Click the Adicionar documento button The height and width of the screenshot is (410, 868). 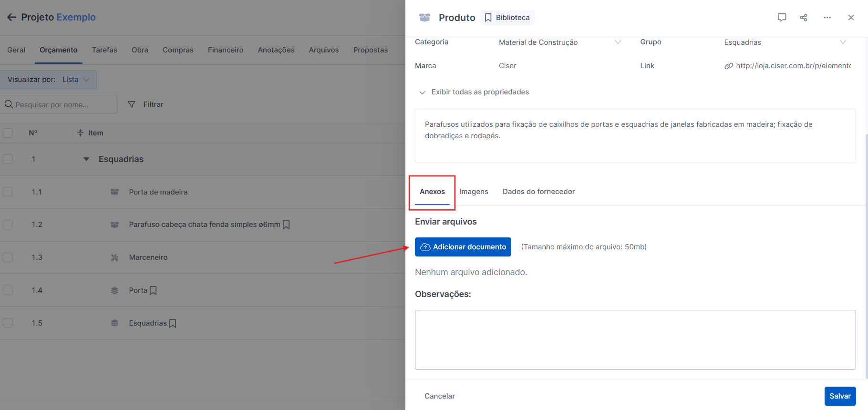(x=463, y=247)
